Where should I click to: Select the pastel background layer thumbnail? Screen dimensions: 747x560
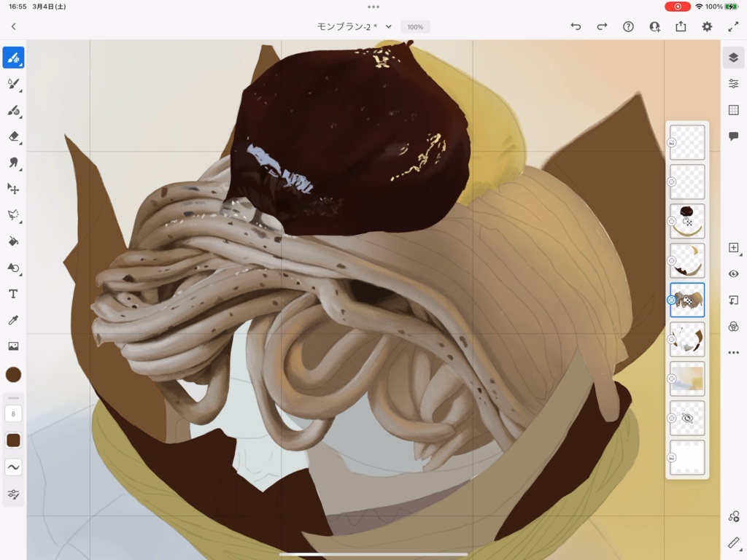tap(687, 379)
